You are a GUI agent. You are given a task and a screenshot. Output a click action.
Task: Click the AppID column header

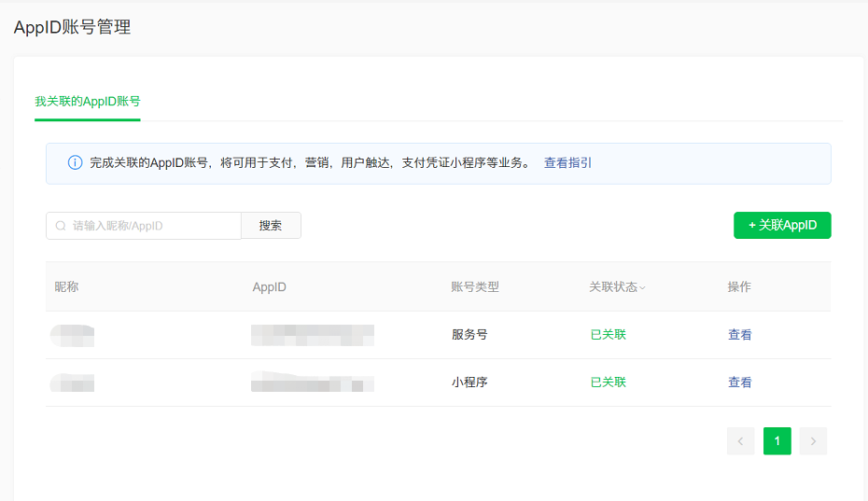(x=269, y=286)
